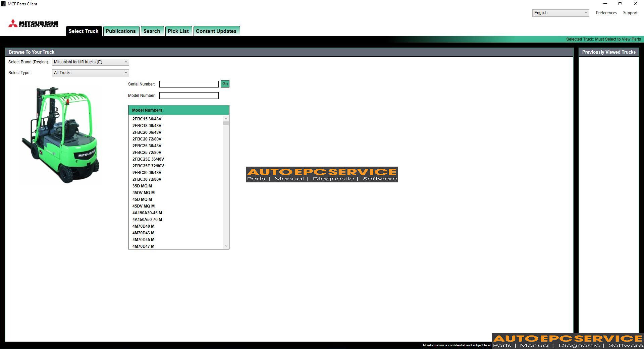Select model 2FBC25E 36/48V

coord(176,159)
